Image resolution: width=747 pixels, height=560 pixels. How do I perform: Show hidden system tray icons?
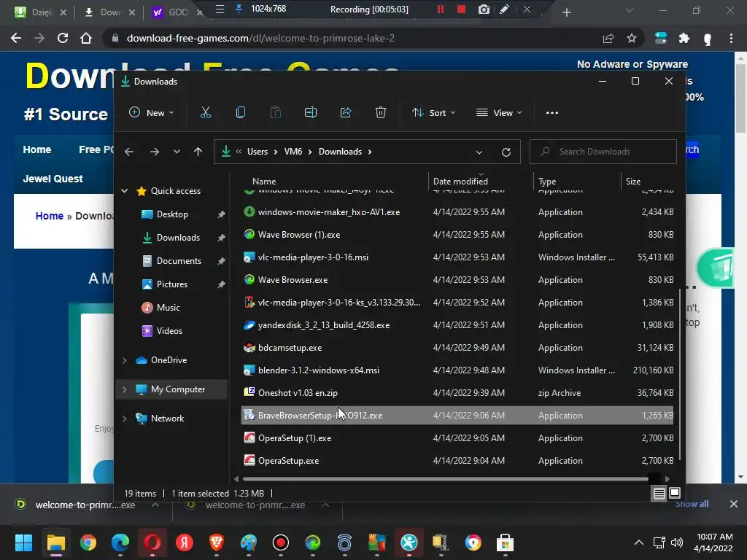[x=639, y=542]
